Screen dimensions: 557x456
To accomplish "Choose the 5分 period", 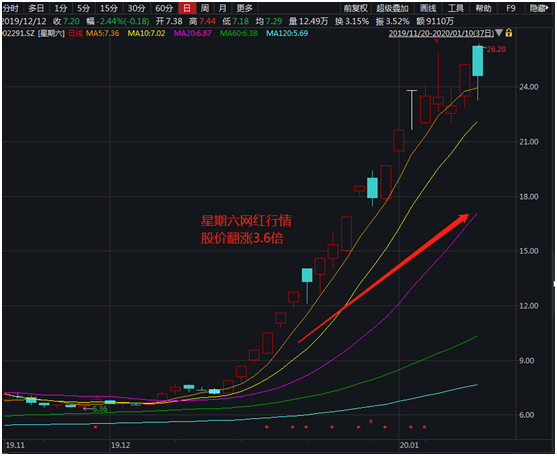I will (84, 8).
